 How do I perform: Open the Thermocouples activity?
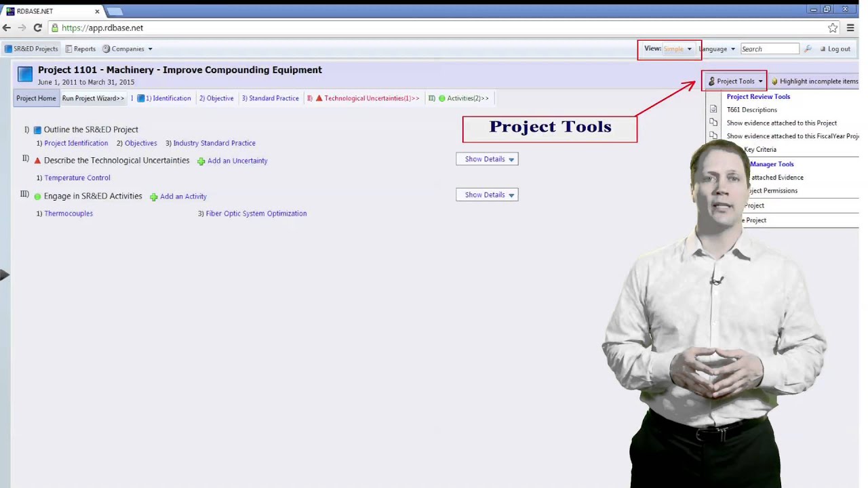(68, 213)
